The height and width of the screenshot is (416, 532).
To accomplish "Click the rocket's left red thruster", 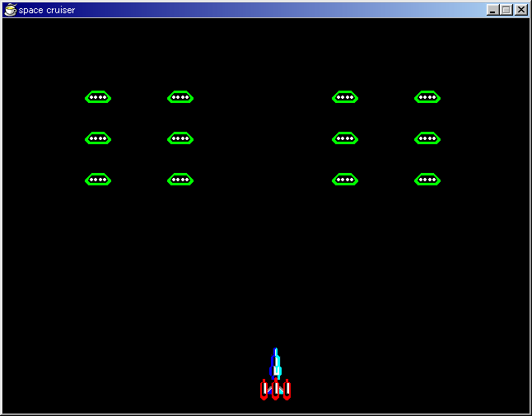I will [264, 390].
